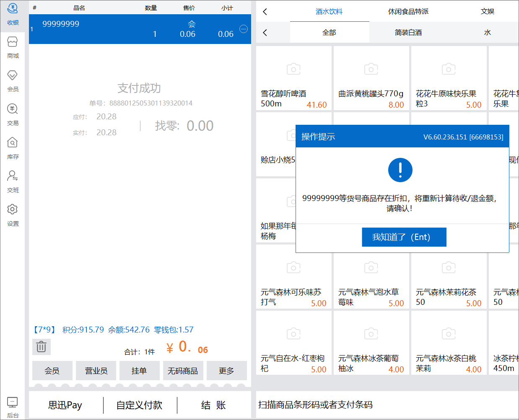Click the camera placeholder of 花花牛原味快乐果粒3
This screenshot has height=420, width=519.
449,69
